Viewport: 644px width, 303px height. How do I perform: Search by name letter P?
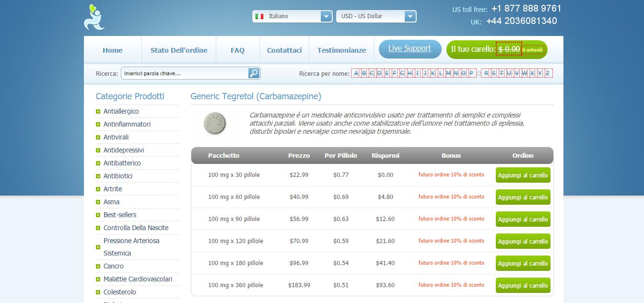point(471,73)
